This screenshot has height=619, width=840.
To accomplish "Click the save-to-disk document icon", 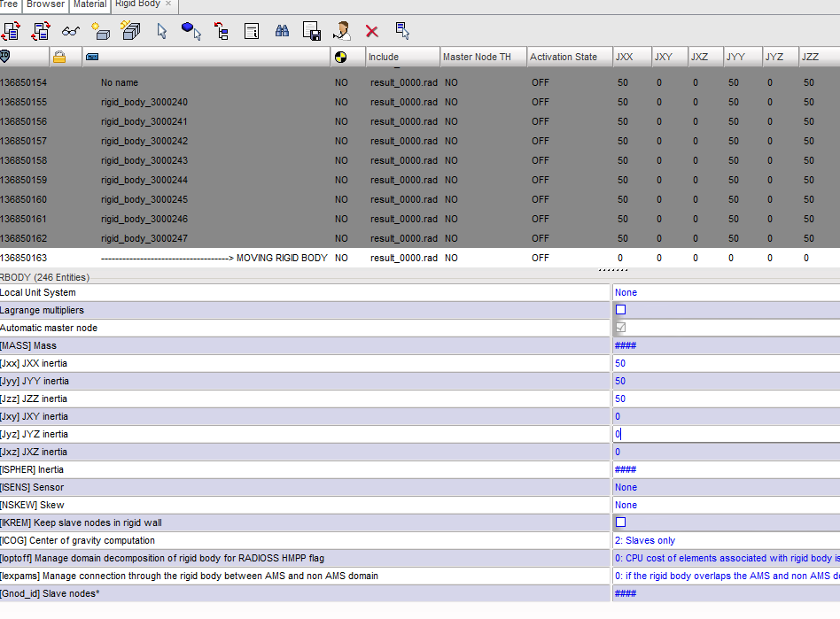I will click(x=312, y=31).
